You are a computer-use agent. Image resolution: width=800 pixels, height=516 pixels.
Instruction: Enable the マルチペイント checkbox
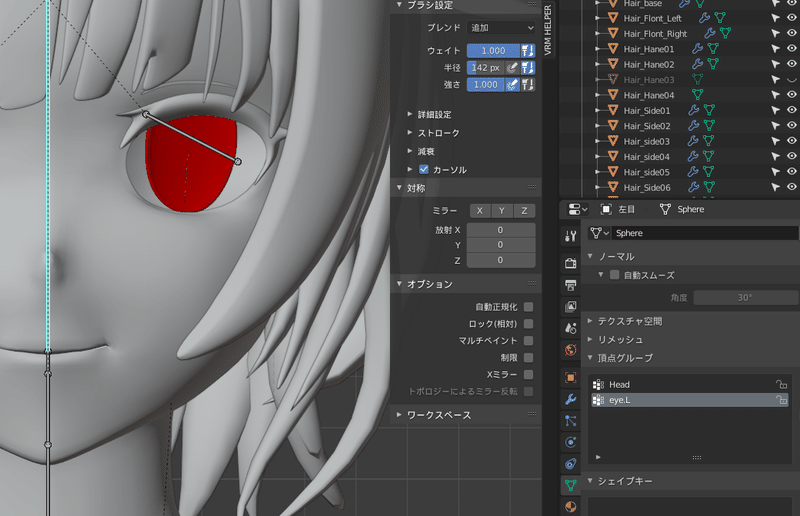[x=529, y=340]
